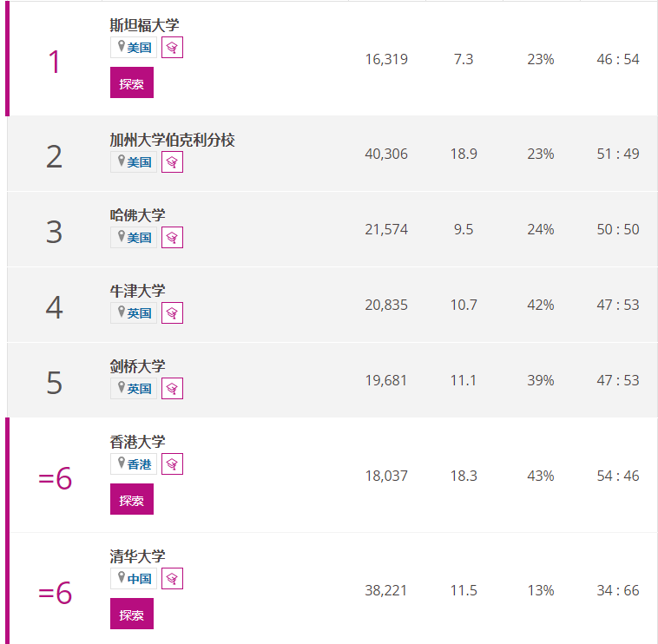Viewport: 658px width, 644px height.
Task: Click the graduation cap icon for 清华大学
Action: tap(172, 579)
